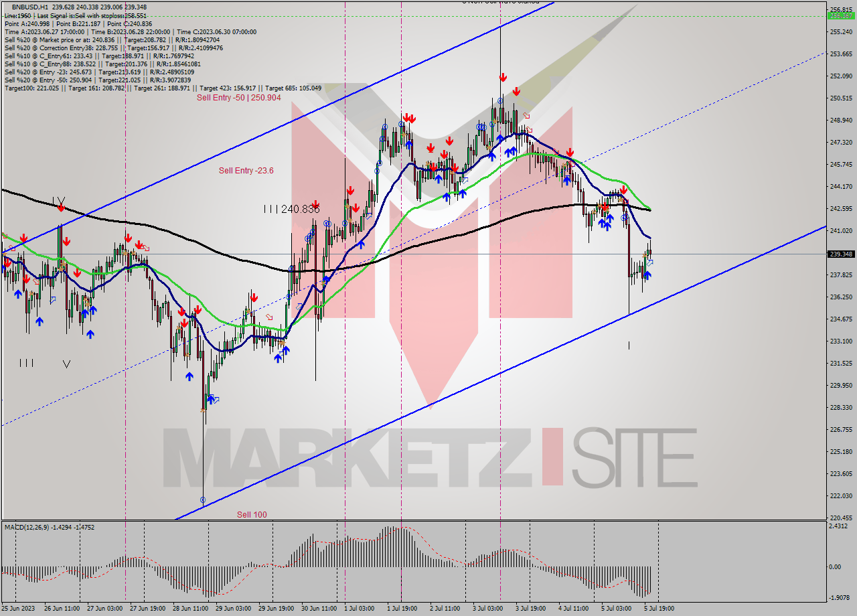Click the 236.250 price axis value
This screenshot has width=857, height=616.
841,297
